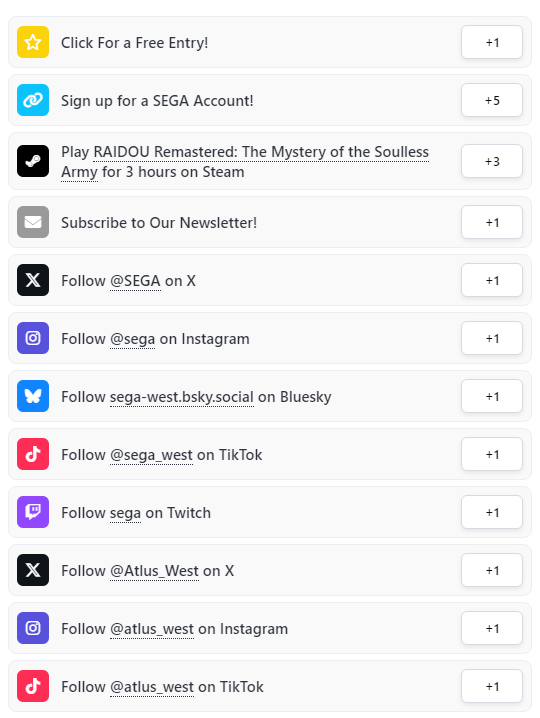Click the yellow star free entry icon
This screenshot has height=718, width=540.
[33, 42]
